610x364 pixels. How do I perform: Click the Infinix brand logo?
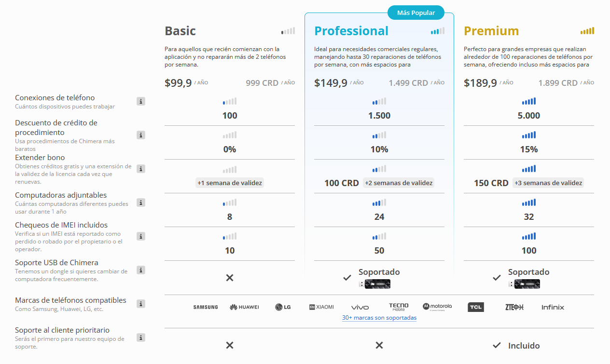[553, 307]
